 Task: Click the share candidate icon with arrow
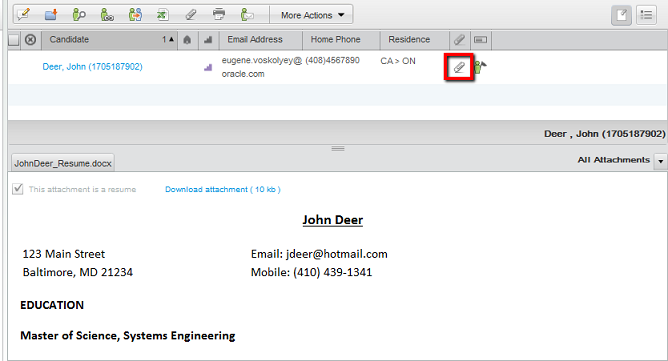[x=135, y=15]
